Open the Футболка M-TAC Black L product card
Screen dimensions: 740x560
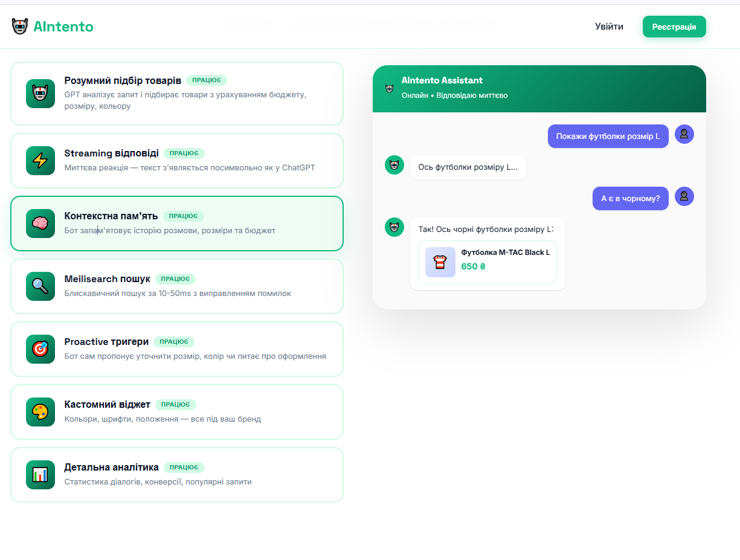tap(487, 262)
